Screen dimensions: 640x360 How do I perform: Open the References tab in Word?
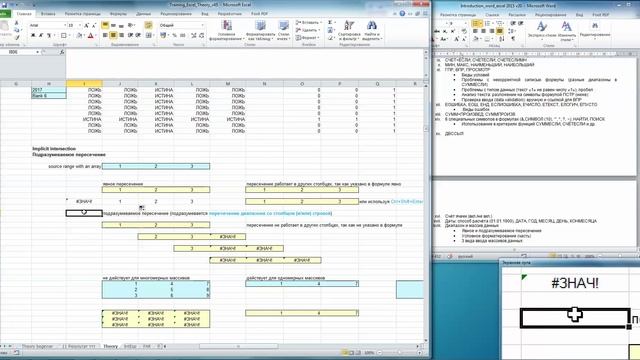click(492, 15)
